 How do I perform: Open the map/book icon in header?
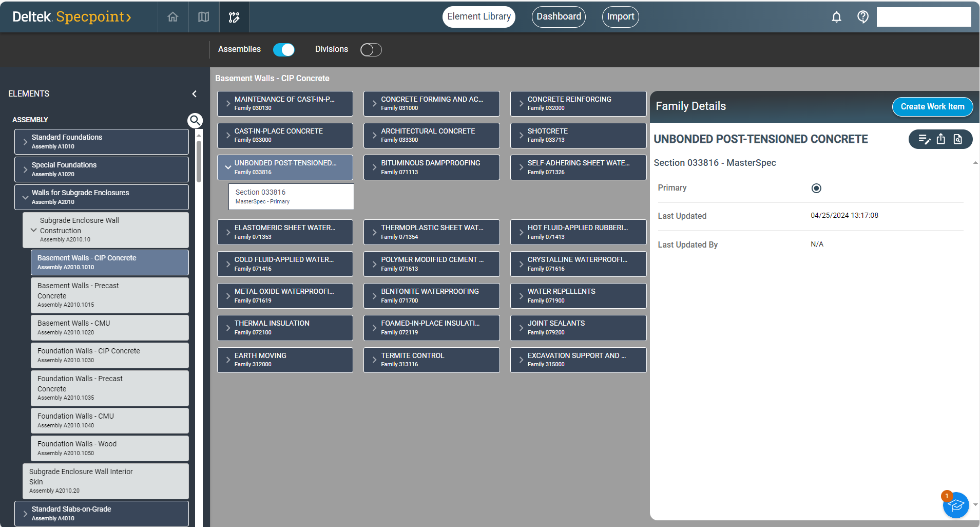204,17
